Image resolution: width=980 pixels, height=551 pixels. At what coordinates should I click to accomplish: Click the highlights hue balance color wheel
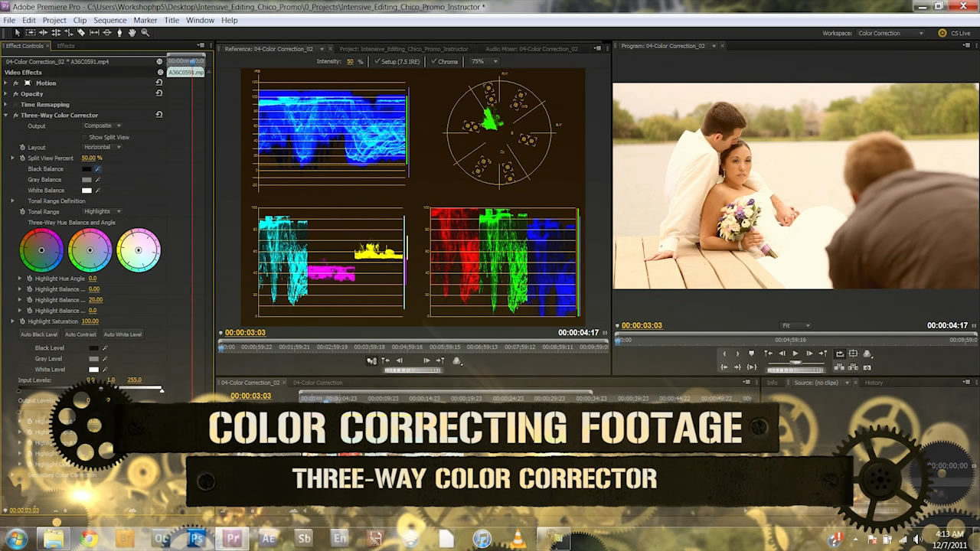pos(139,249)
